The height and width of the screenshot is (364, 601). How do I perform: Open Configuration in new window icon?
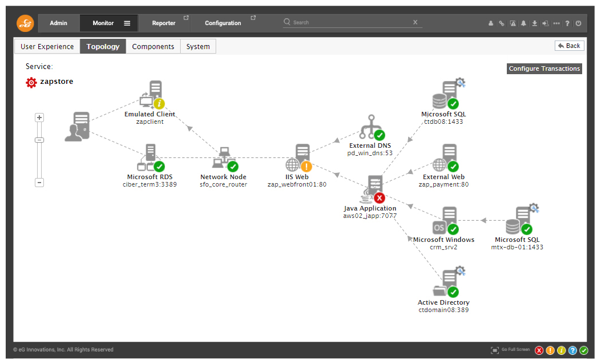click(253, 18)
